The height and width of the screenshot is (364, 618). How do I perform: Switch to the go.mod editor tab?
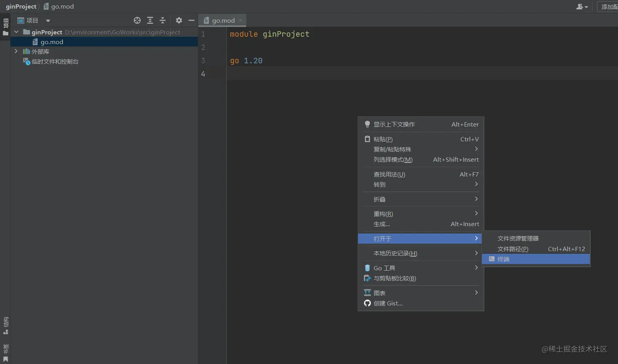pyautogui.click(x=222, y=20)
